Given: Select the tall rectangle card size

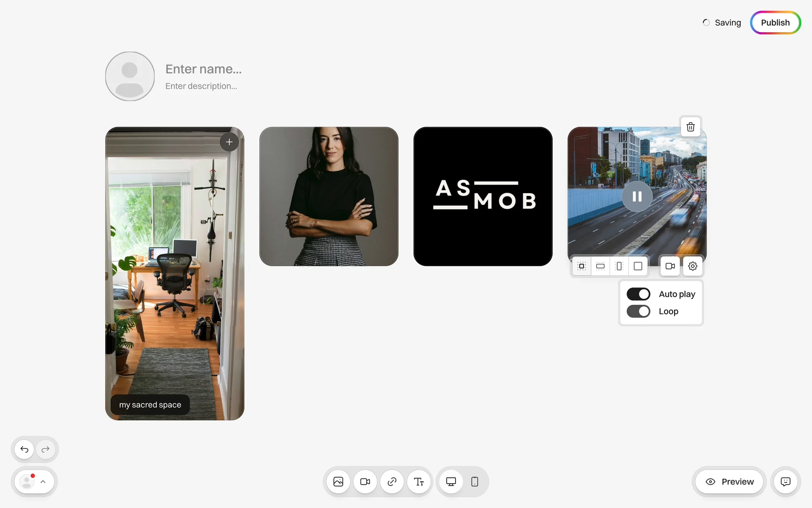Looking at the screenshot, I should [x=619, y=266].
